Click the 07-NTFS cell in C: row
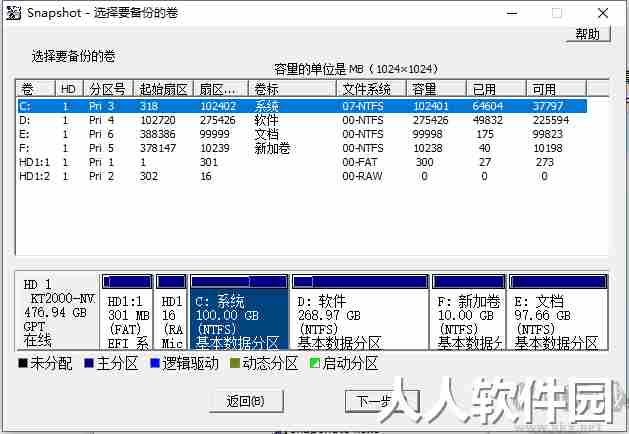 (363, 106)
